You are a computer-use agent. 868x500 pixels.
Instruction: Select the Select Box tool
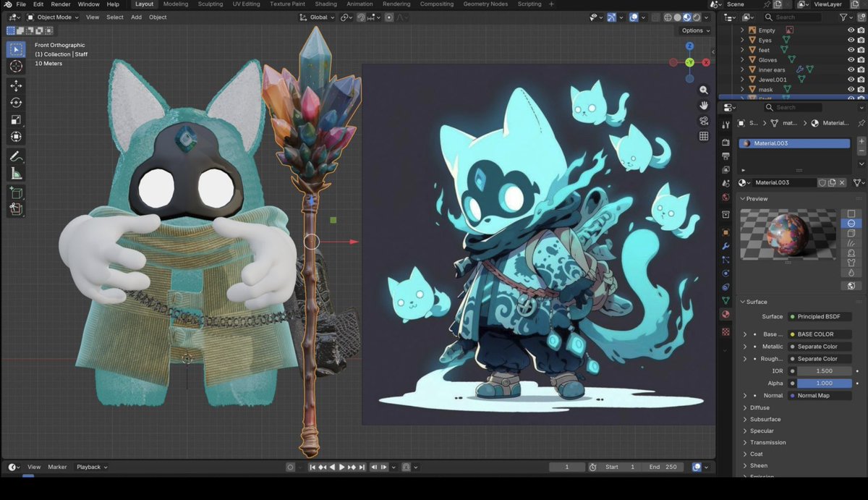tap(16, 49)
